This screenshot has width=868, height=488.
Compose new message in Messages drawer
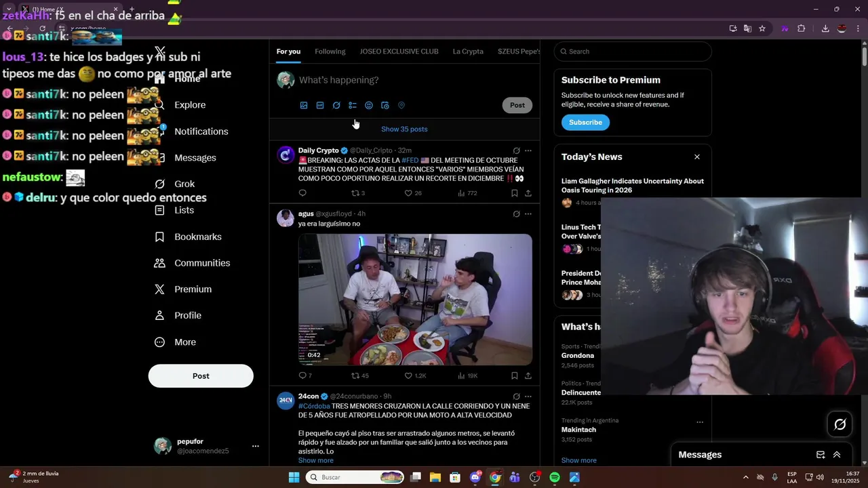click(x=821, y=455)
